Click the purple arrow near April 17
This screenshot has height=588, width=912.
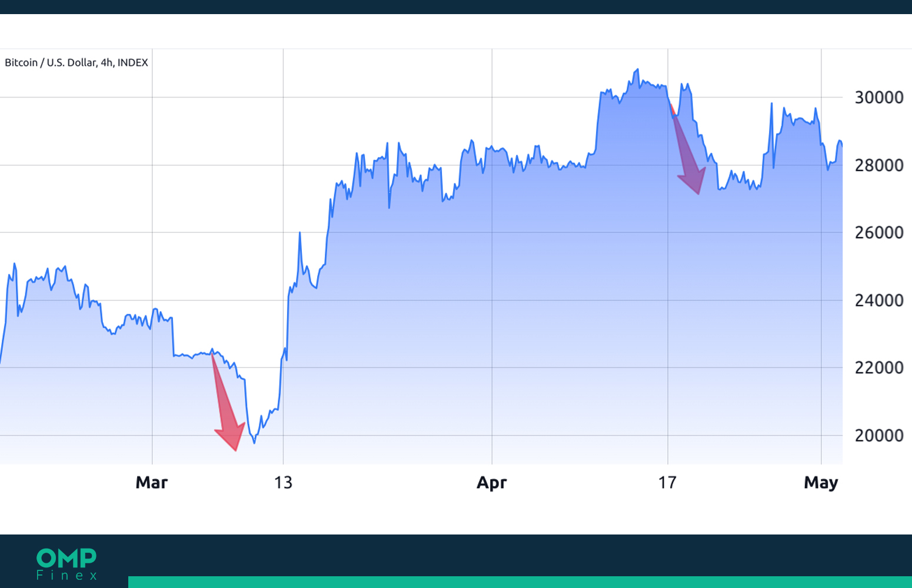[x=688, y=150]
